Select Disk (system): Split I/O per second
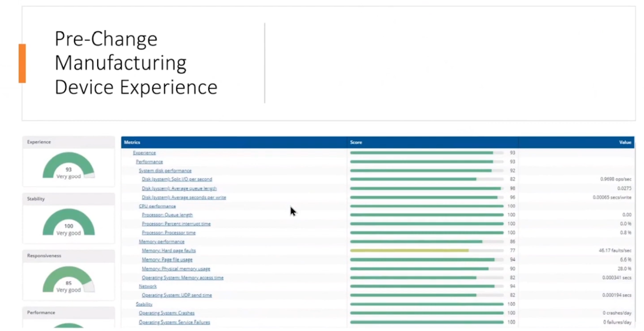 tap(177, 179)
